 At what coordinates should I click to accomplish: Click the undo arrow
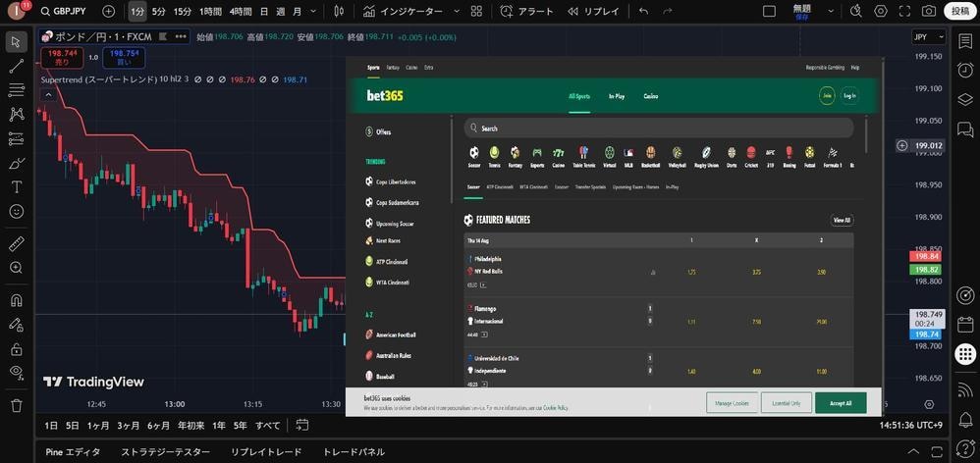click(644, 11)
